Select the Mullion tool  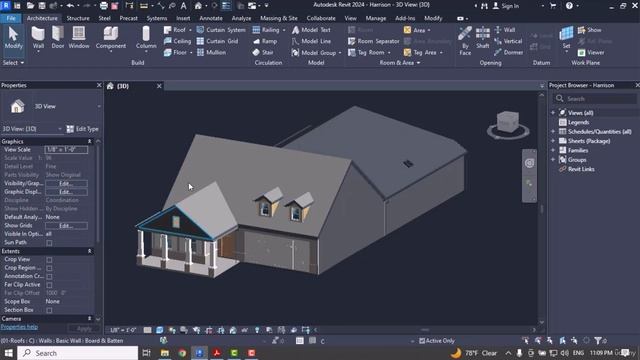211,52
